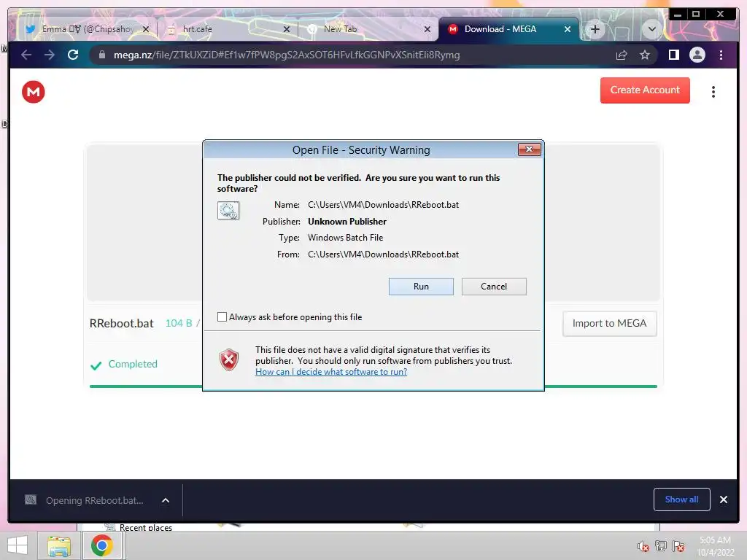Go back with browser back arrow

click(x=26, y=55)
